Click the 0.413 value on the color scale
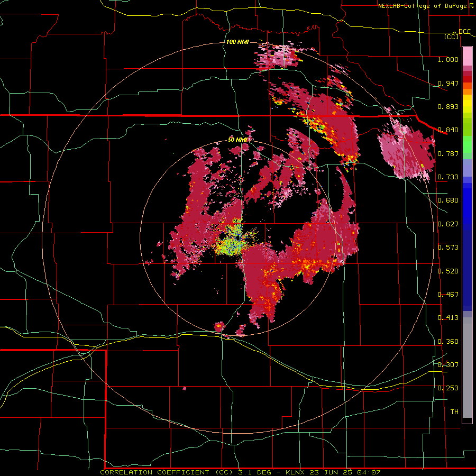The width and height of the screenshot is (476, 476). [448, 318]
